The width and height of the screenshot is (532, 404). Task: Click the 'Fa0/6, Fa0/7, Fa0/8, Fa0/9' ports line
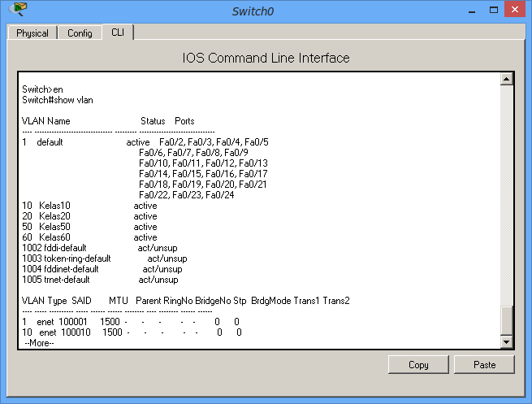[193, 153]
